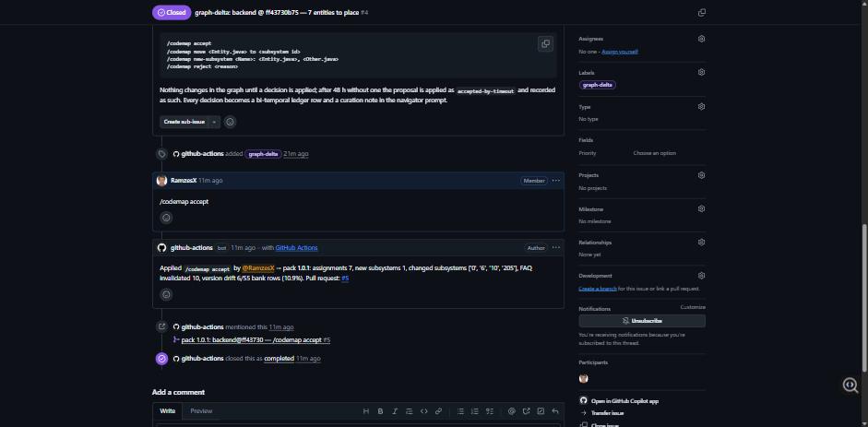This screenshot has width=868, height=427.
Task: Insert code from the comment toolbar
Action: tap(424, 411)
